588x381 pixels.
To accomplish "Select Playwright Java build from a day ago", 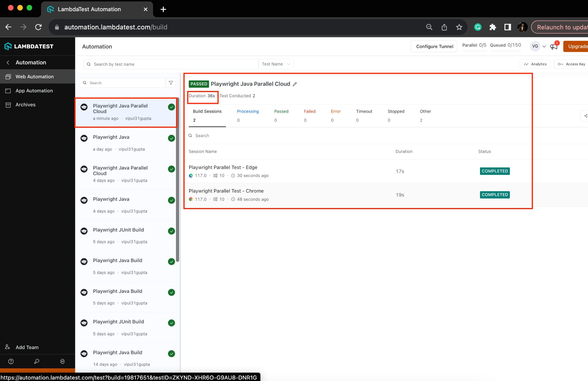I will 126,143.
